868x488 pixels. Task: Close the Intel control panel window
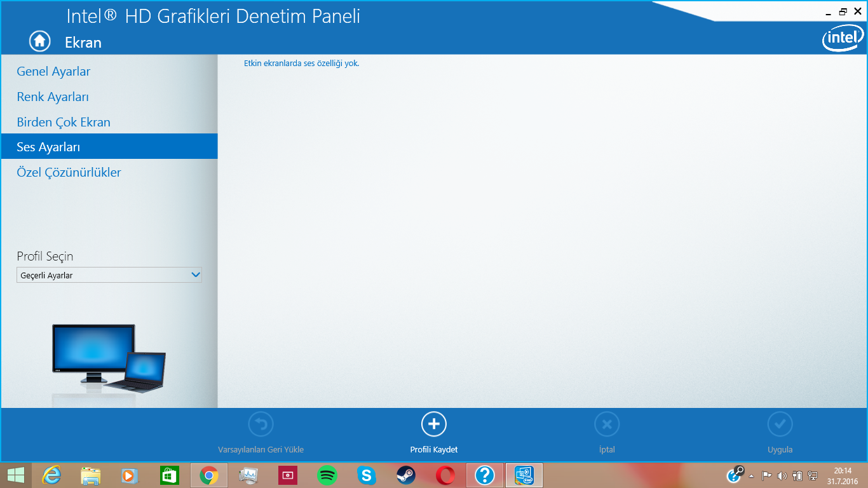[x=857, y=11]
